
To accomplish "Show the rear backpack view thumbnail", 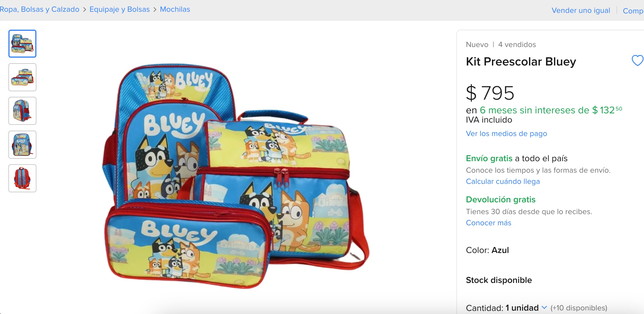I will tap(22, 178).
